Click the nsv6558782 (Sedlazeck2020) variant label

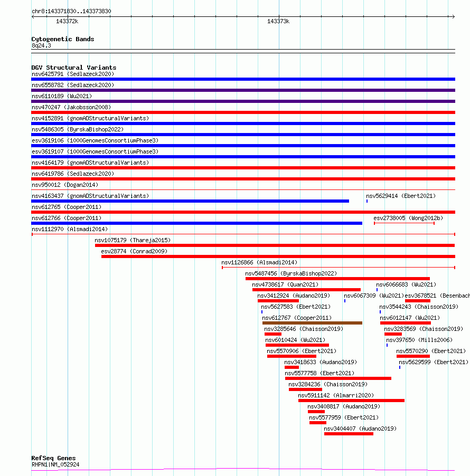coord(73,85)
